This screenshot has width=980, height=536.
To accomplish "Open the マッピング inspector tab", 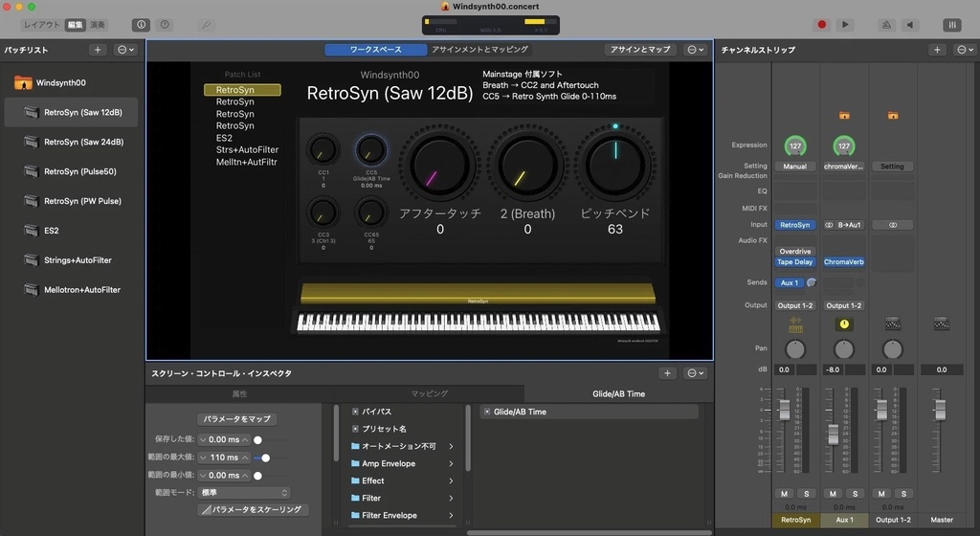I will [430, 393].
